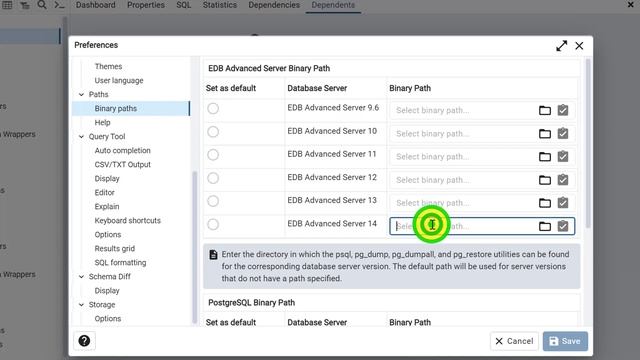The width and height of the screenshot is (640, 360).
Task: Switch to the Properties tab
Action: pyautogui.click(x=146, y=5)
